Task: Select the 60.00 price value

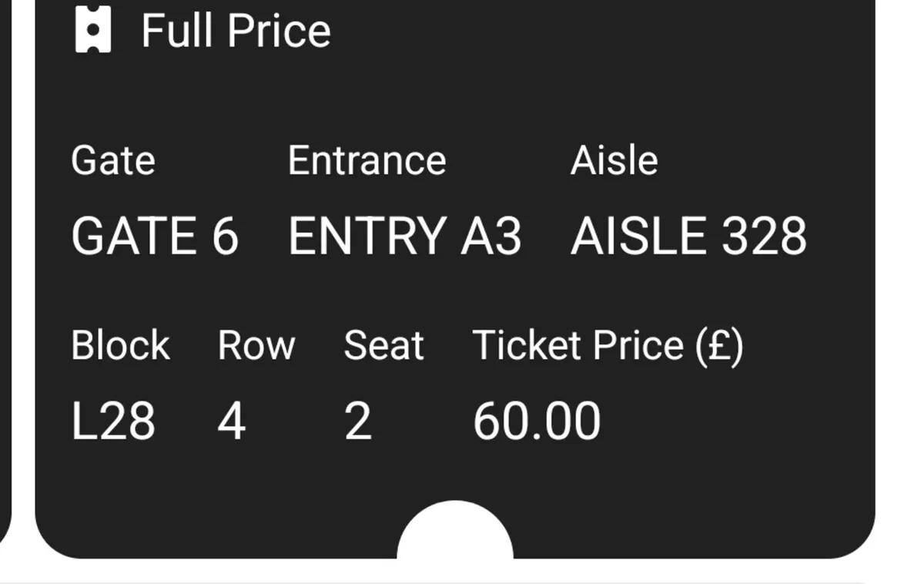Action: pyautogui.click(x=537, y=421)
